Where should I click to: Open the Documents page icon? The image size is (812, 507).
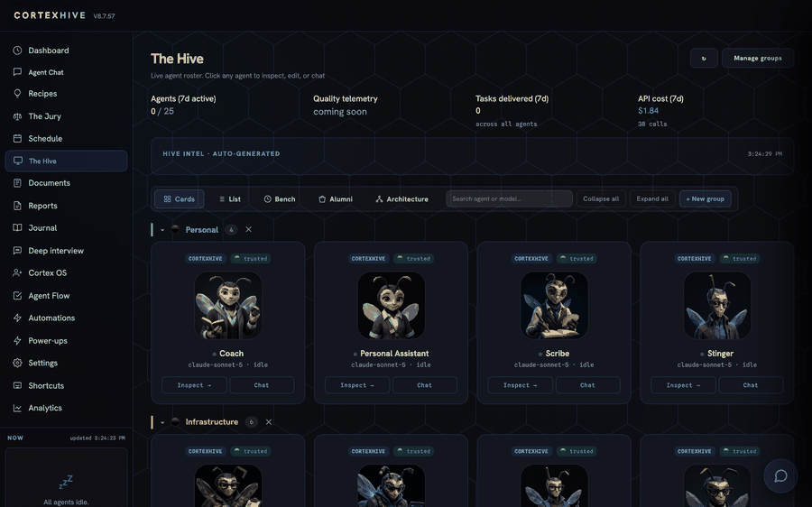(17, 183)
